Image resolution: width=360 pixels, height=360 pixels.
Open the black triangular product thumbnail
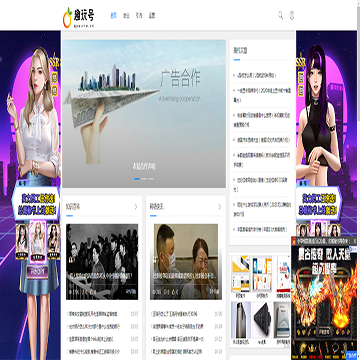pyautogui.click(x=262, y=320)
